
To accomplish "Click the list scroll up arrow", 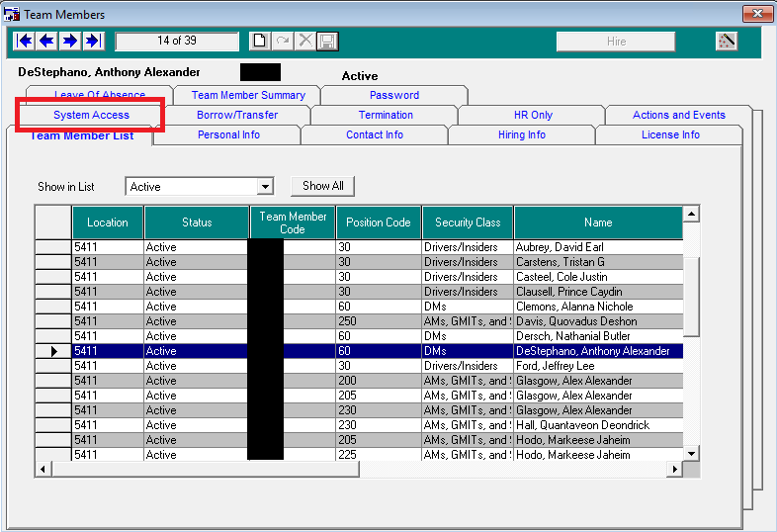I will pos(691,215).
